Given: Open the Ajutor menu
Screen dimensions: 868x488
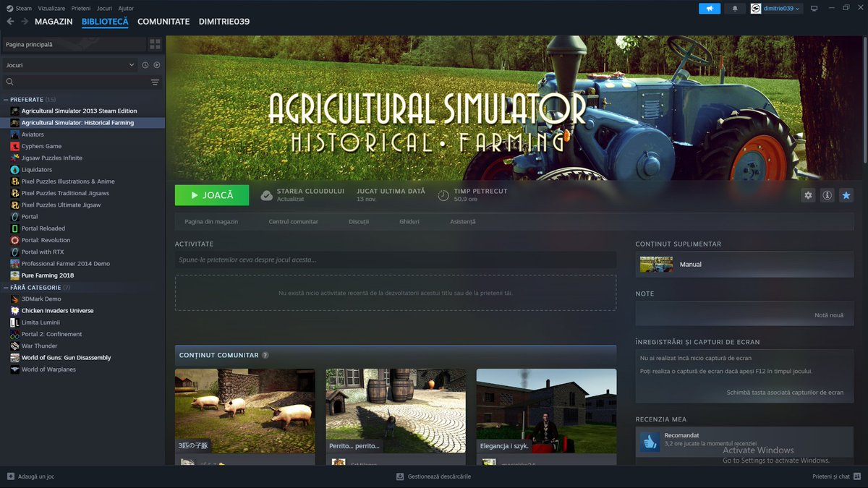Looking at the screenshot, I should click(x=126, y=8).
